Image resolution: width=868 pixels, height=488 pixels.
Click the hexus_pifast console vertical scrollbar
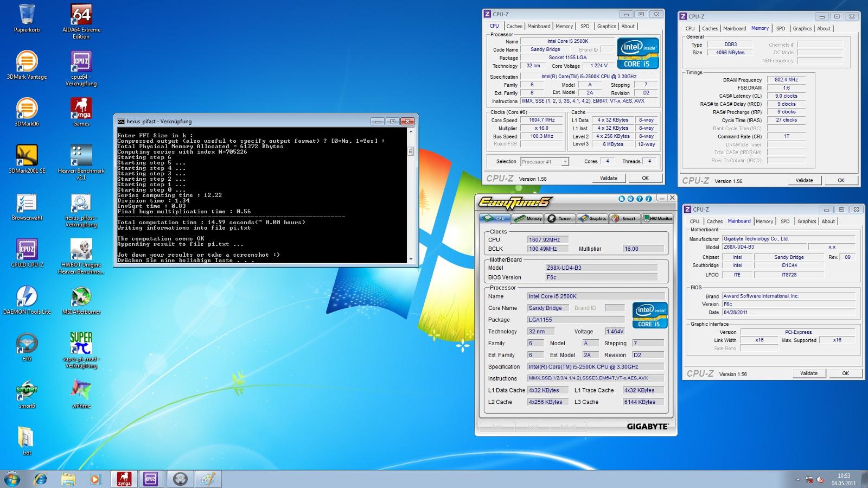pyautogui.click(x=411, y=195)
